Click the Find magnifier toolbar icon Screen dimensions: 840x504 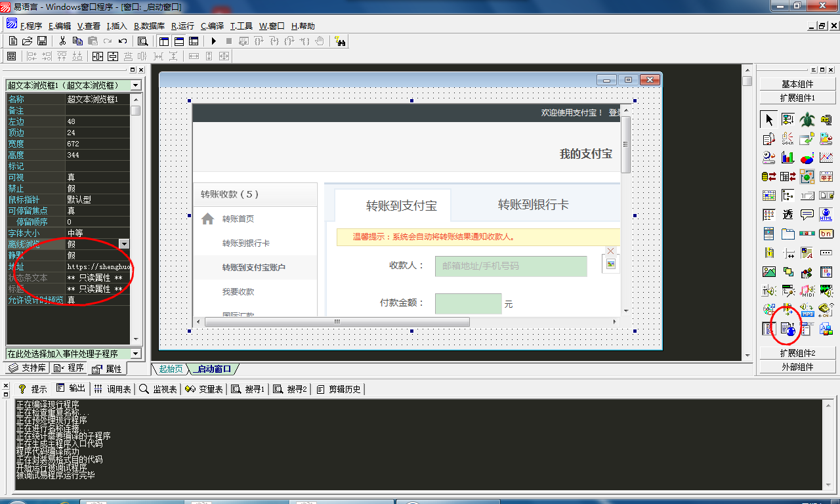click(x=142, y=41)
